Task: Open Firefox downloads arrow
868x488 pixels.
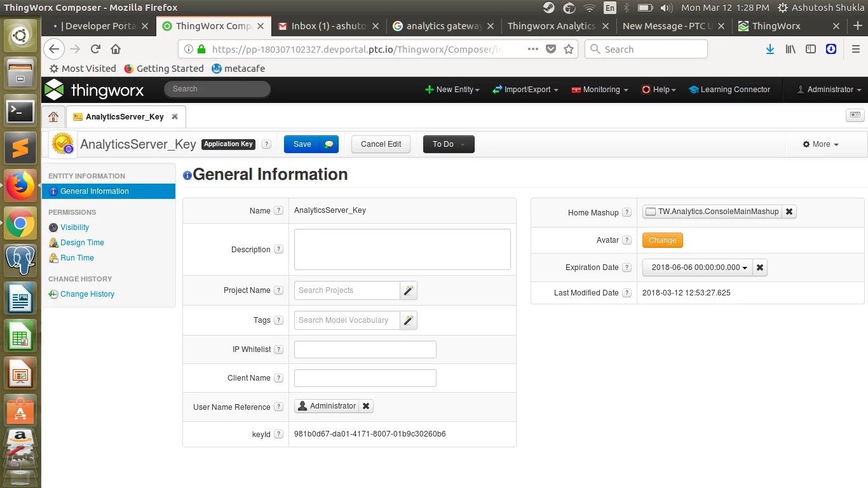Action: pyautogui.click(x=770, y=49)
